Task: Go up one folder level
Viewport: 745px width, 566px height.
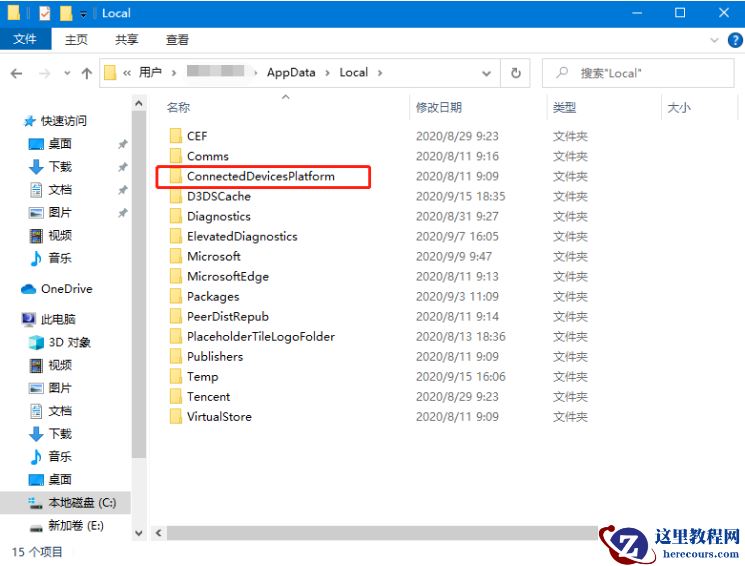Action: pyautogui.click(x=86, y=73)
